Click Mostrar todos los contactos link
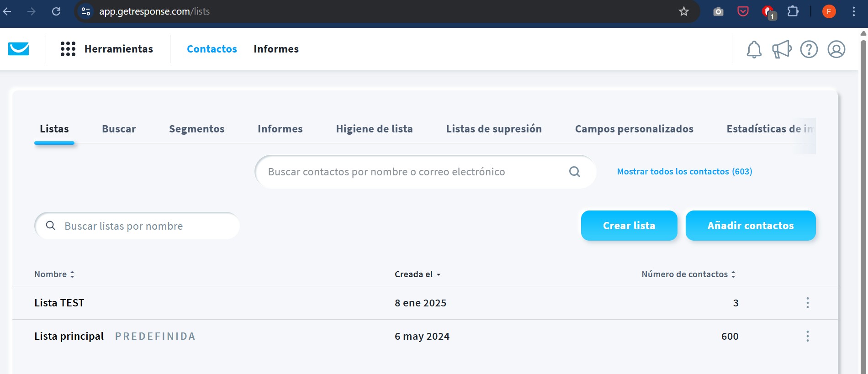Image resolution: width=868 pixels, height=374 pixels. tap(684, 172)
